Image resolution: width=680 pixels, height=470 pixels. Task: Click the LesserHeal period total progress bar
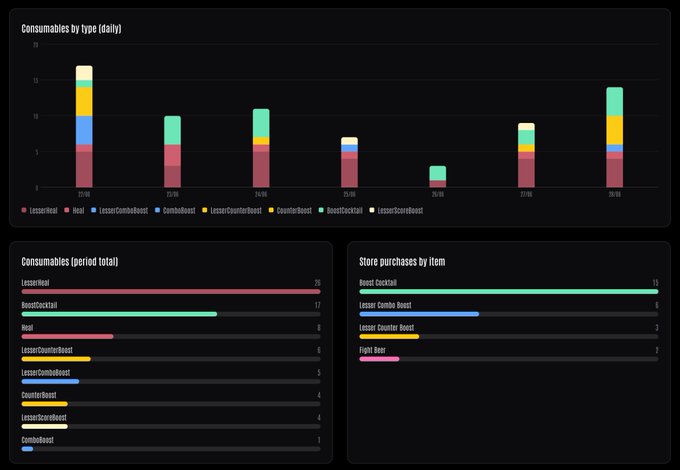coord(171,292)
